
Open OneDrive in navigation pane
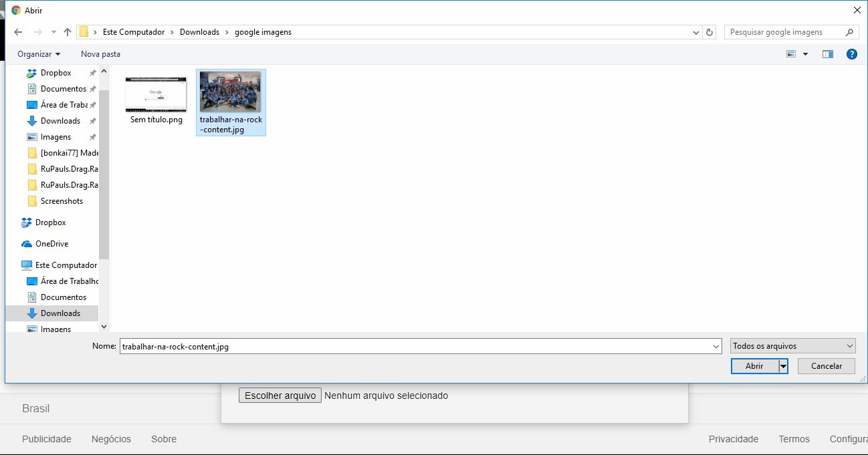point(51,244)
